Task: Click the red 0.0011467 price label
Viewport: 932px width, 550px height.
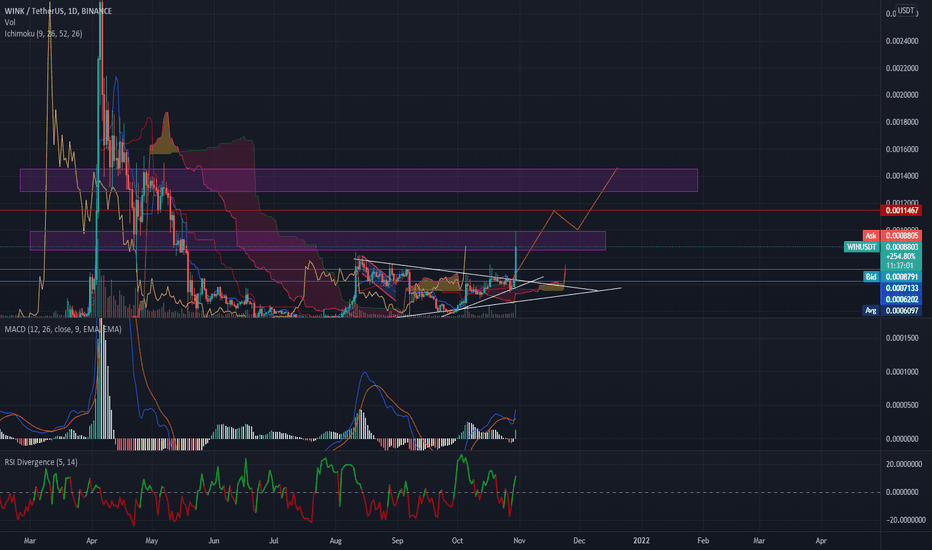Action: pyautogui.click(x=902, y=210)
